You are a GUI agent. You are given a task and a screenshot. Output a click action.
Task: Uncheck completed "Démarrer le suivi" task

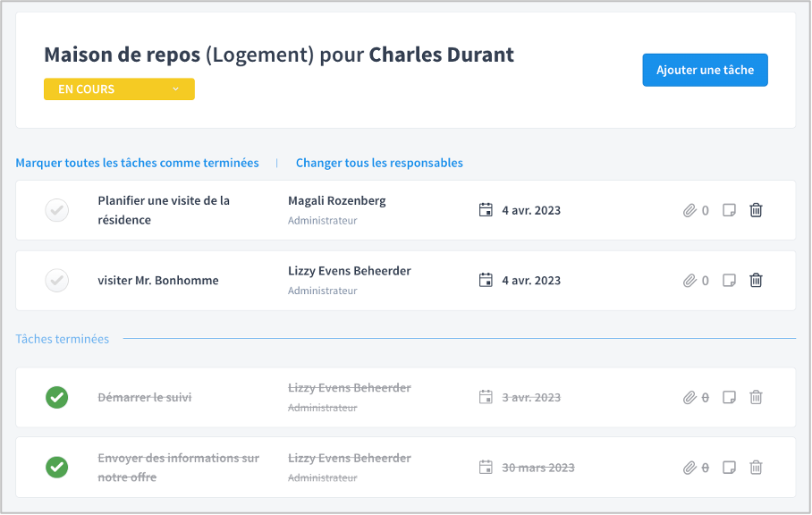57,398
